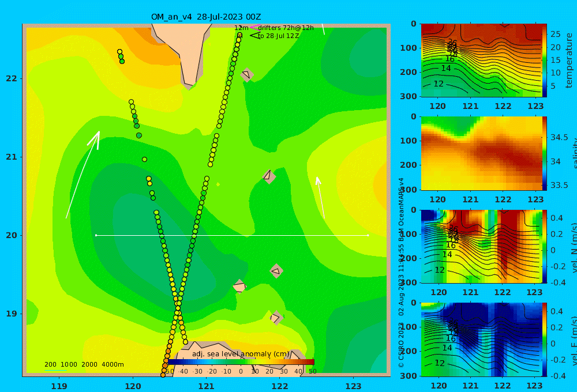
Task: Click the '12m' depth label in legend
Action: pos(241,28)
